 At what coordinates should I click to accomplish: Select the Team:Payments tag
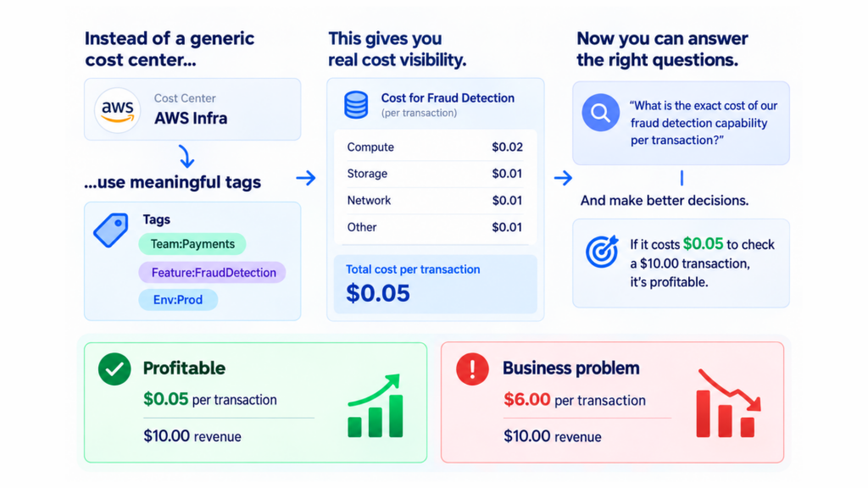[x=192, y=244]
